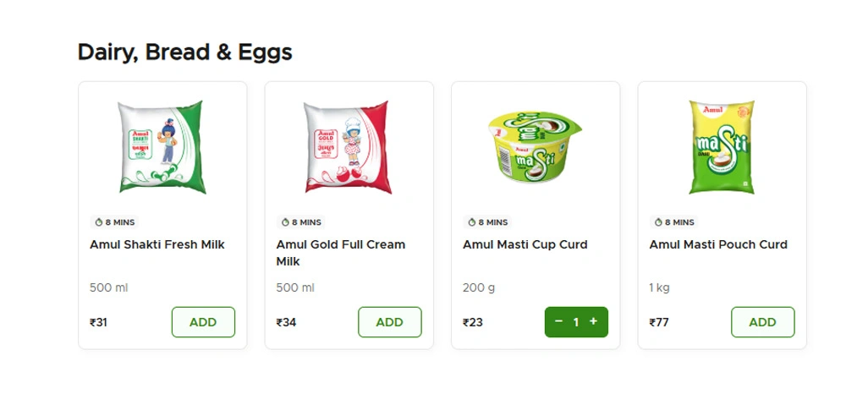Click the Amul Shakti Fresh Milk title
The image size is (868, 394).
coord(157,244)
